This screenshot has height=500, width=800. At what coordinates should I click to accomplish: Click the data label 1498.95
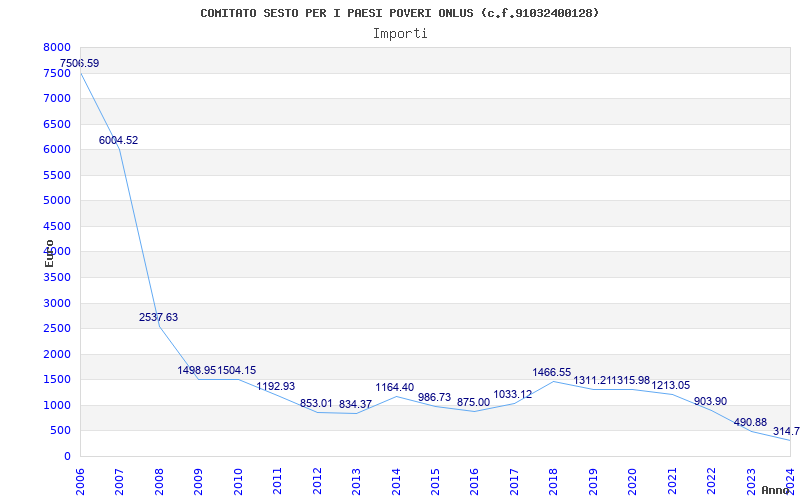[x=197, y=370]
